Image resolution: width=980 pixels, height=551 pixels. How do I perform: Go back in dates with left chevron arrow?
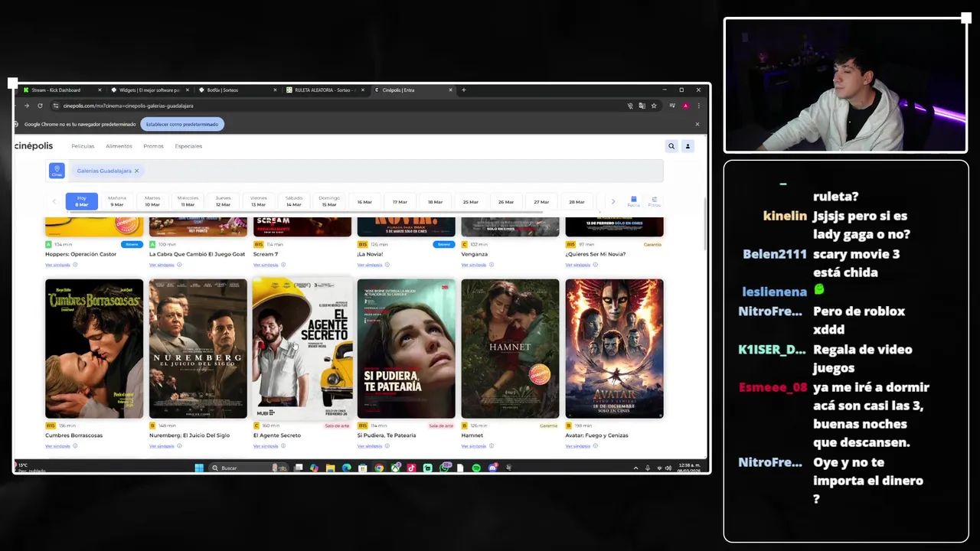coord(54,201)
